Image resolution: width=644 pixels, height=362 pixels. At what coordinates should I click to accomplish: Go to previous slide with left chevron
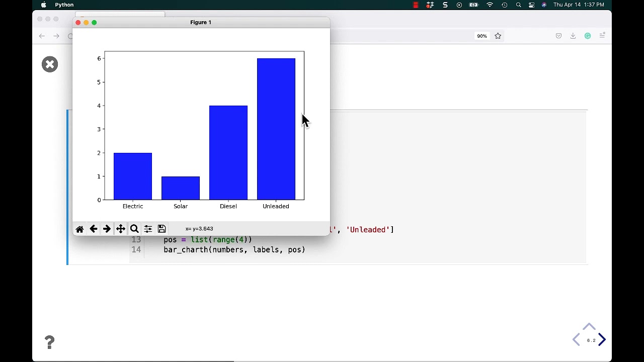tap(576, 340)
